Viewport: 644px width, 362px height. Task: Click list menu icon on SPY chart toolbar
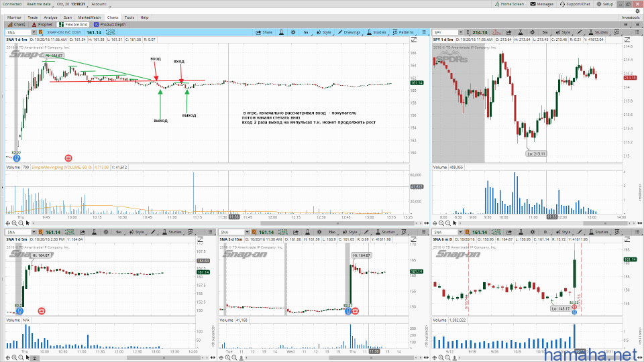[637, 32]
